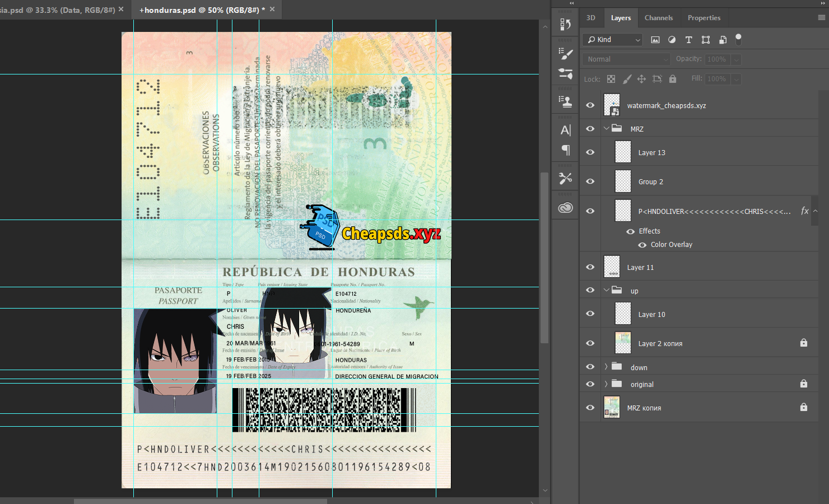Open the Kind filter dropdown

[613, 40]
